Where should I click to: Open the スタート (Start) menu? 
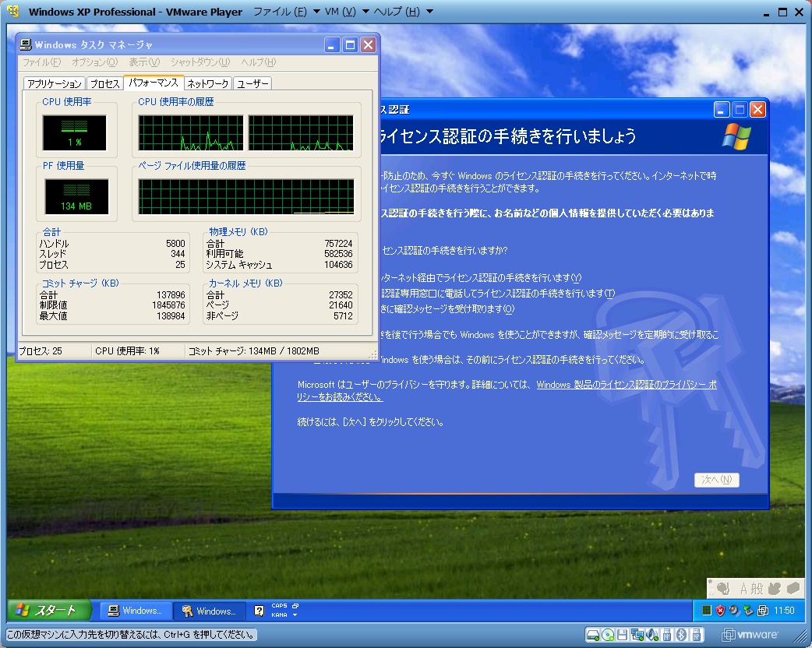[x=49, y=611]
